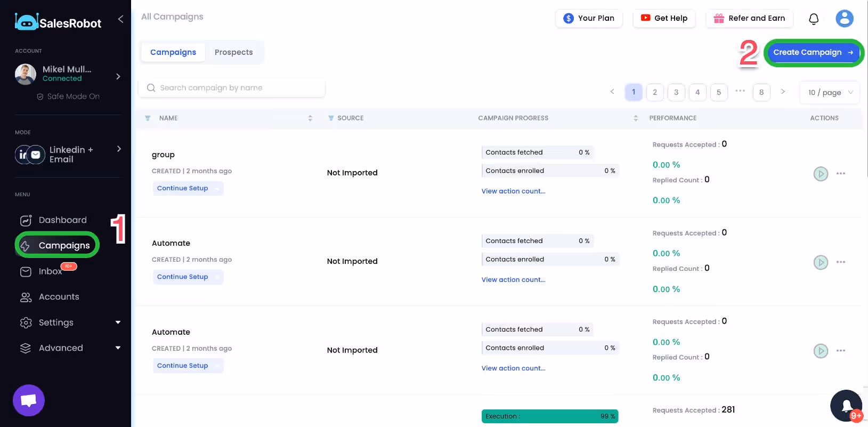Open the group campaign name
This screenshot has width=868, height=427.
[x=163, y=155]
